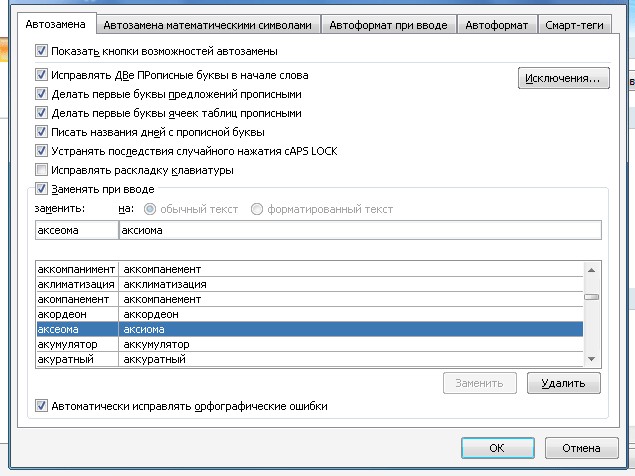This screenshot has height=476, width=635.
Task: Switch to the Автоформат при вводе tab
Action: 389,25
